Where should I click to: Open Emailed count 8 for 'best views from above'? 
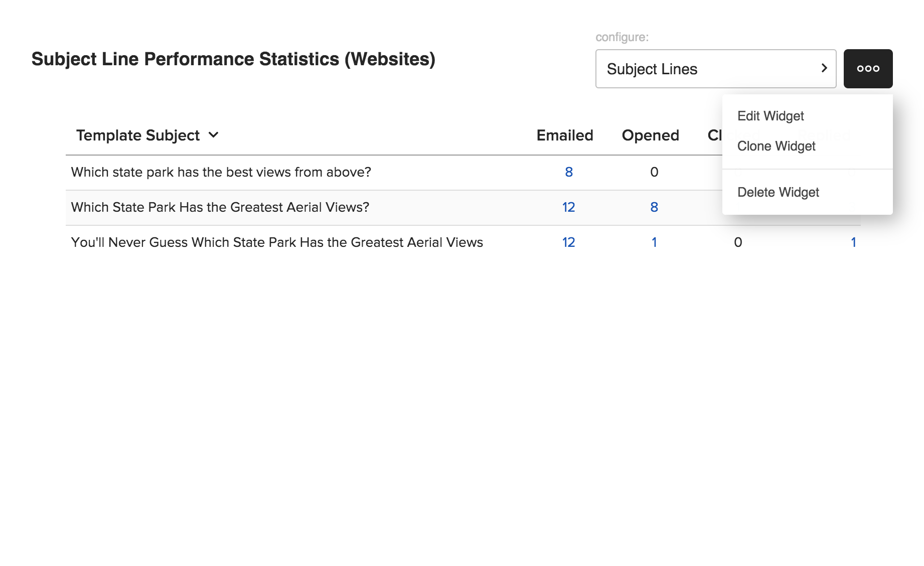(x=568, y=172)
